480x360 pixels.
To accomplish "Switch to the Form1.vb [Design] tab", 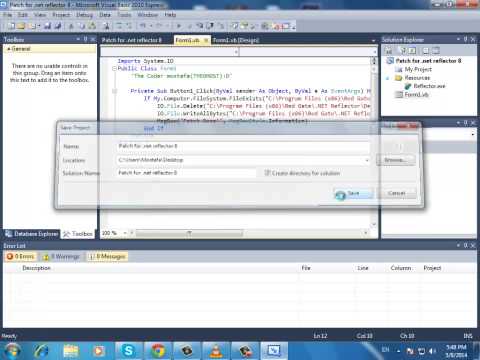I will pos(235,40).
